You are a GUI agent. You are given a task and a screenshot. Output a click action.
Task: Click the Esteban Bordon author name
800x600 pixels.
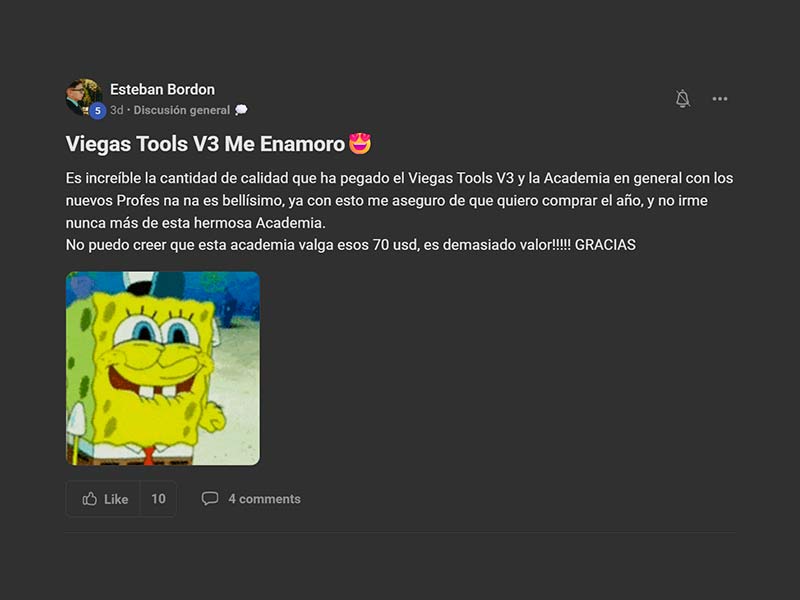coord(162,89)
